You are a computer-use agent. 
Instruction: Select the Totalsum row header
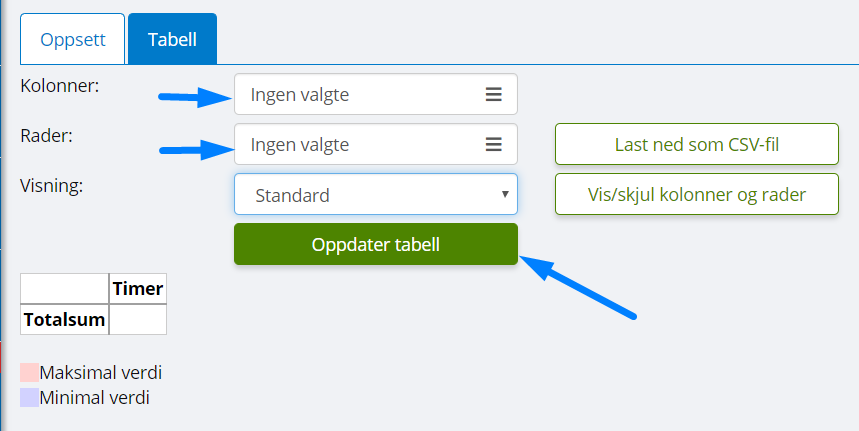(65, 319)
